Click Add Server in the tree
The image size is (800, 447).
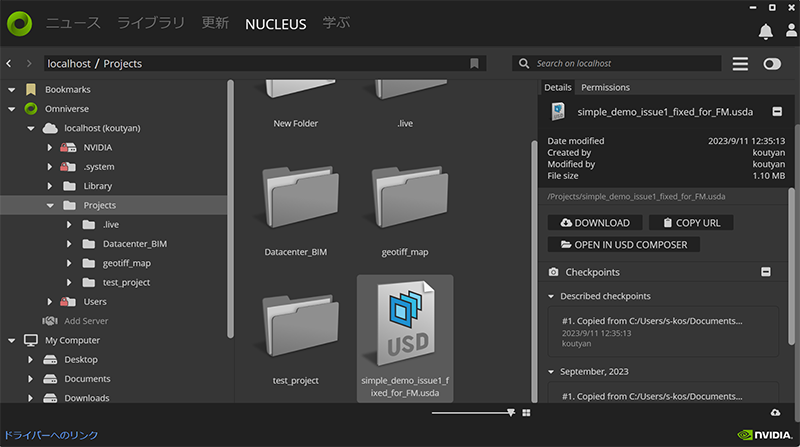coord(86,321)
